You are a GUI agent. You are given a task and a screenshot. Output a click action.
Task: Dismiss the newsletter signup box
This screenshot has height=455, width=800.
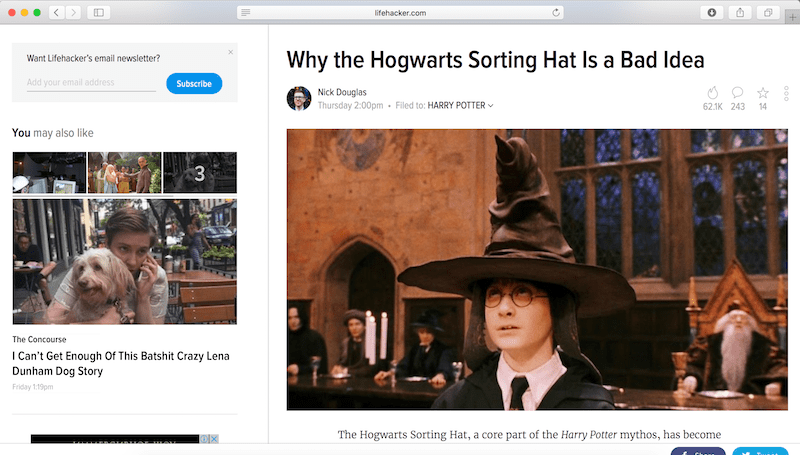231,52
